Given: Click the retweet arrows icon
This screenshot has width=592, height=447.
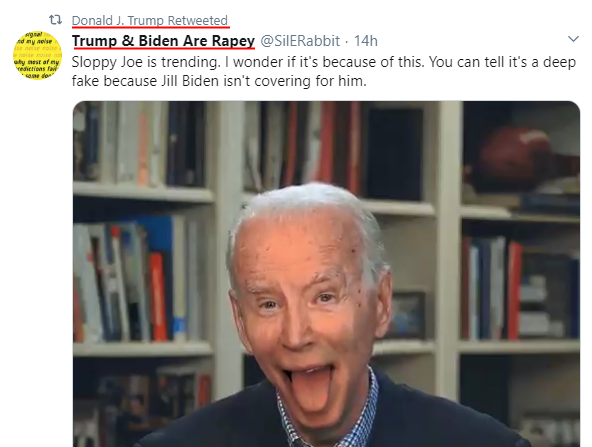Looking at the screenshot, I should point(56,20).
